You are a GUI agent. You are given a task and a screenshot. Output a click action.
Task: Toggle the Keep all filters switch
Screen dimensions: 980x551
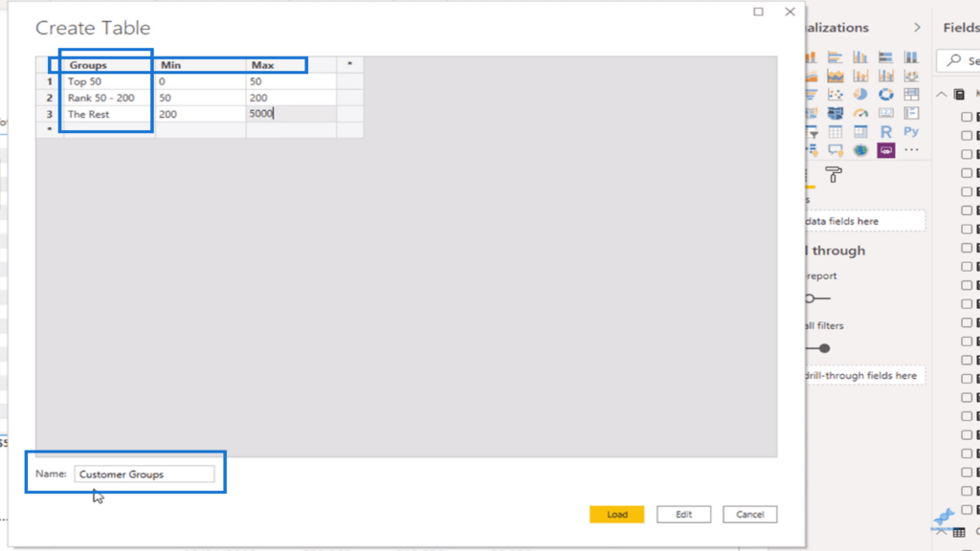(817, 348)
